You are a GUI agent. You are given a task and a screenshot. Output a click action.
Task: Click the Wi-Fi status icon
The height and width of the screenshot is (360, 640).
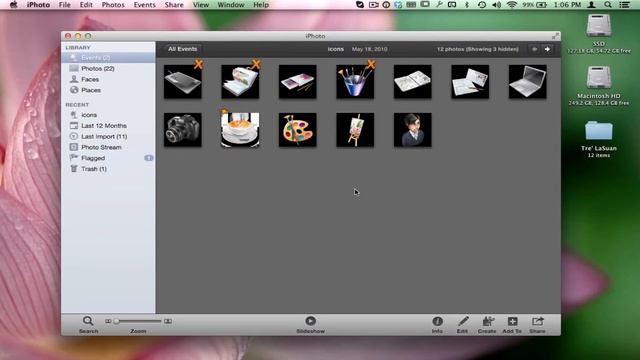tap(511, 5)
